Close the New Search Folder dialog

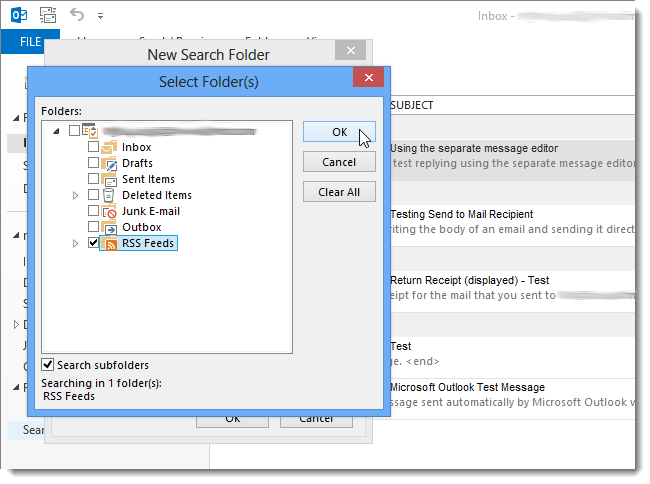point(351,51)
